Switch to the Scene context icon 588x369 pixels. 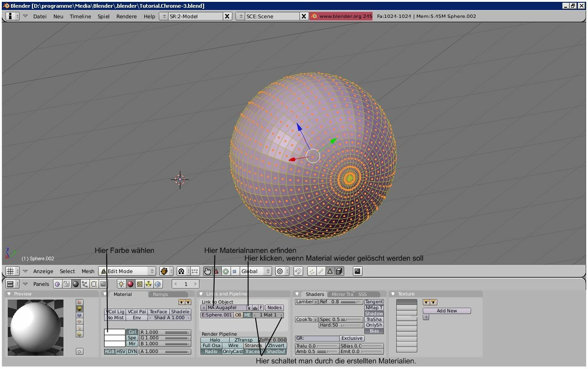[103, 284]
